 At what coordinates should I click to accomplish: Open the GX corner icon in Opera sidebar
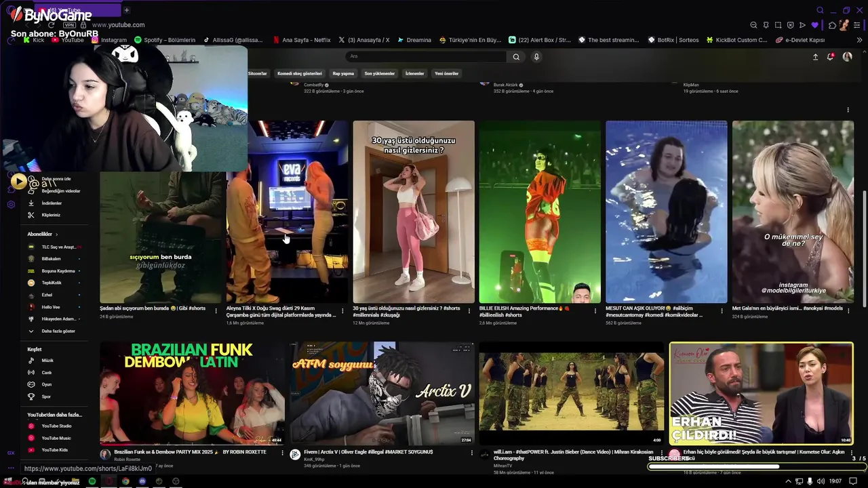11,453
